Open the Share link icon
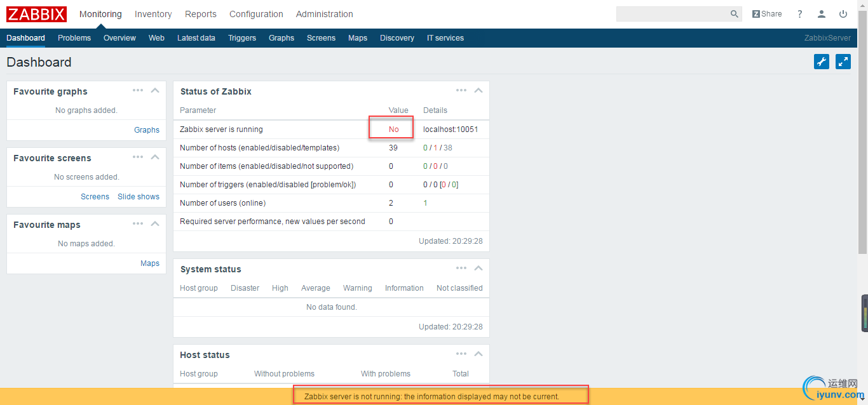Viewport: 868px width, 405px height. tap(767, 14)
